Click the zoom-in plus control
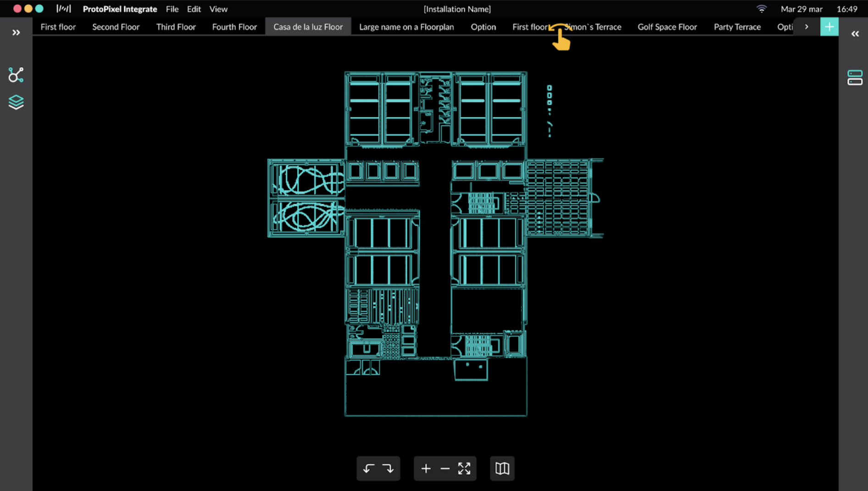The image size is (868, 491). click(x=425, y=469)
